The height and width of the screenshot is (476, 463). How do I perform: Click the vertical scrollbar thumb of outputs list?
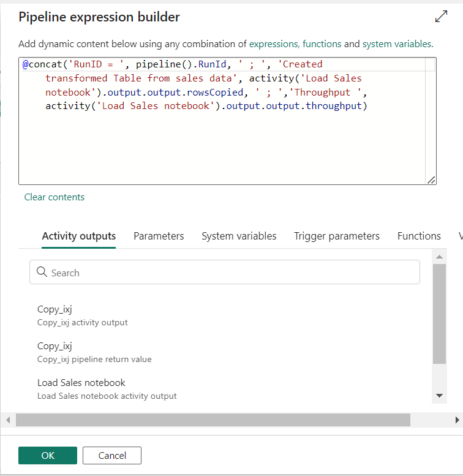click(439, 314)
